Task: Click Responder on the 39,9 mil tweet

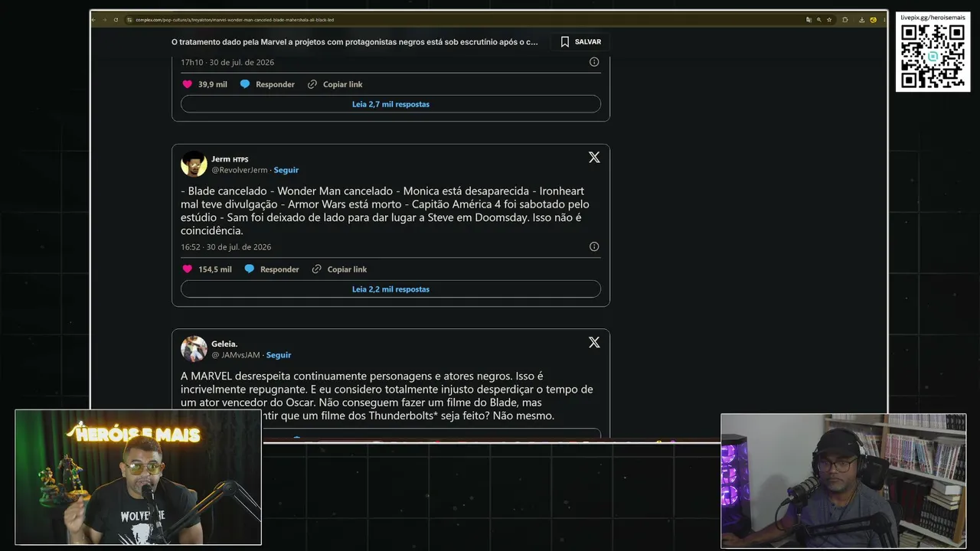Action: coord(275,84)
